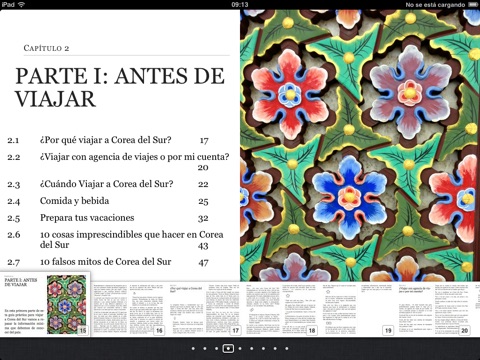Open section 2.2 about agencia de viajes

coord(118,162)
